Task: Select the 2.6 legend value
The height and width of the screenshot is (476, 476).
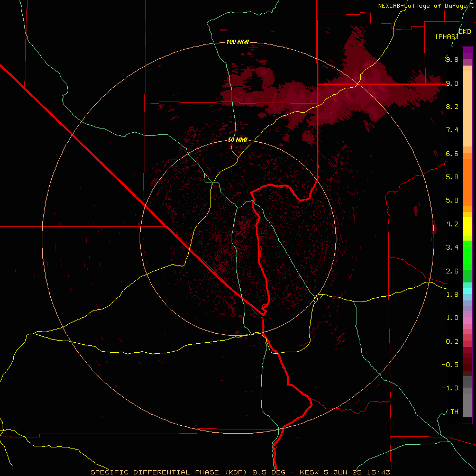Action: [452, 271]
